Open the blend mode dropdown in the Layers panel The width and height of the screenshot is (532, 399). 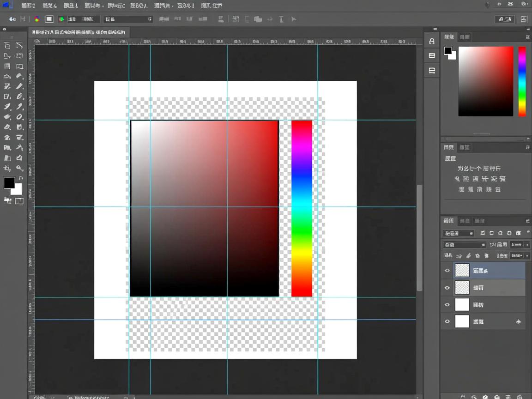tap(465, 245)
